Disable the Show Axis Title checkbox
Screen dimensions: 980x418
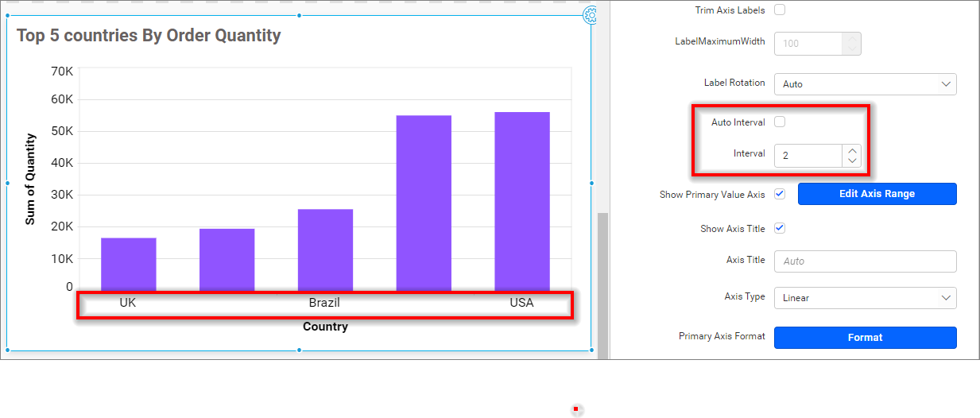click(780, 229)
